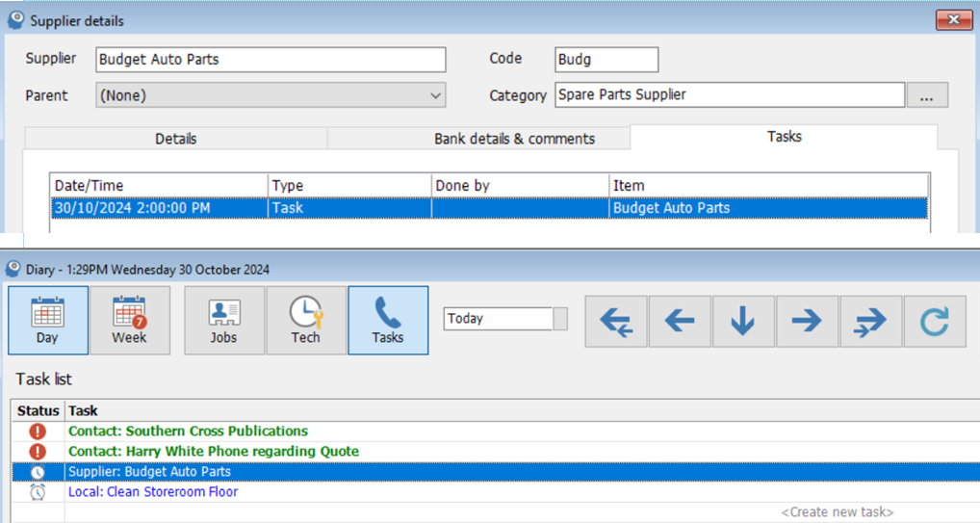This screenshot has width=980, height=523.
Task: Switch diary to Day view
Action: point(47,320)
